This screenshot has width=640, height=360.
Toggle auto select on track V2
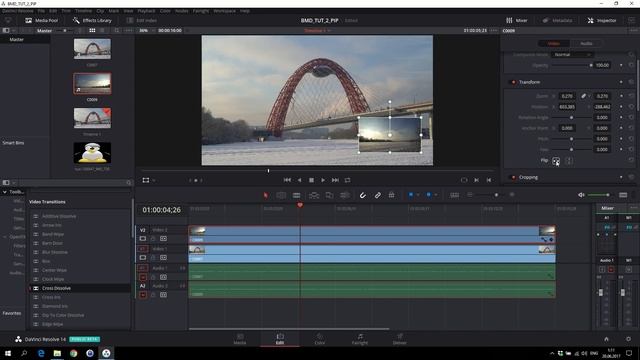pos(163,239)
